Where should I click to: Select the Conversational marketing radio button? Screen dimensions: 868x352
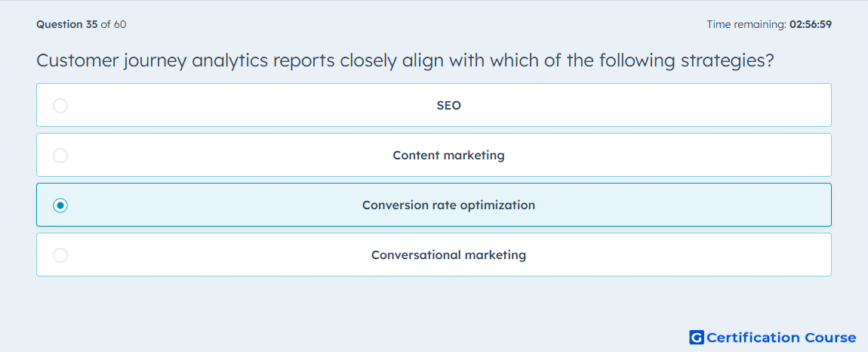coord(60,255)
